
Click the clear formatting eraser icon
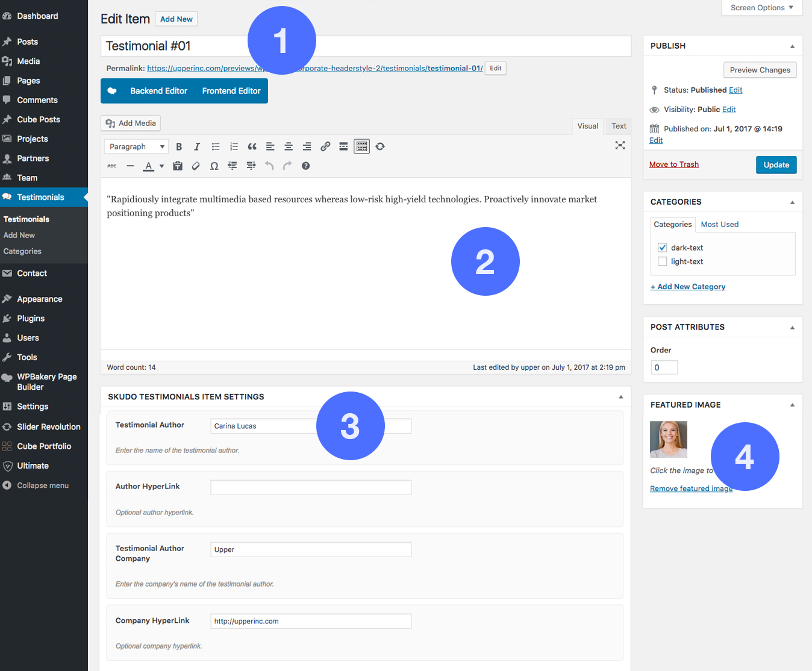(x=196, y=166)
